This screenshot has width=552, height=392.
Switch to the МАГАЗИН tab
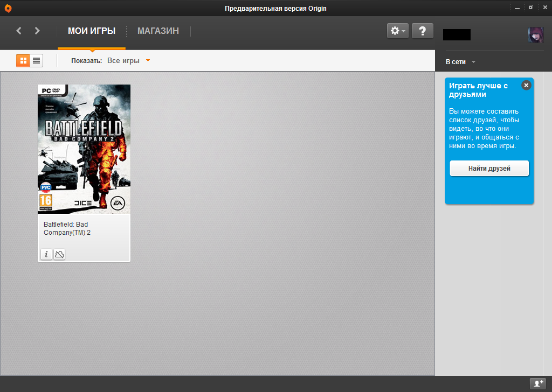click(x=158, y=31)
